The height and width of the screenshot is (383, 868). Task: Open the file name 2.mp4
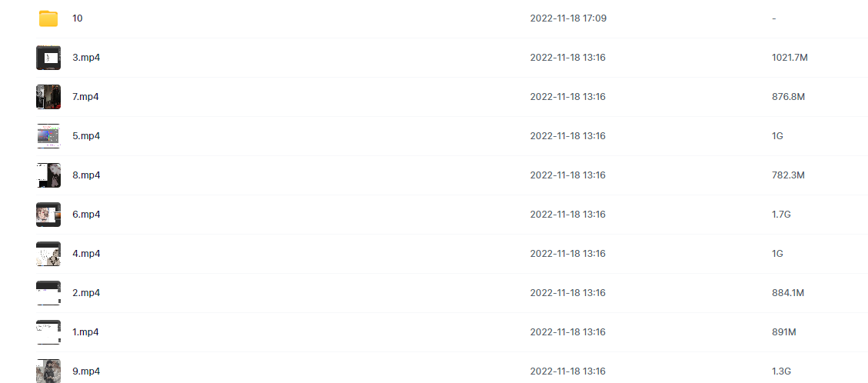[86, 293]
